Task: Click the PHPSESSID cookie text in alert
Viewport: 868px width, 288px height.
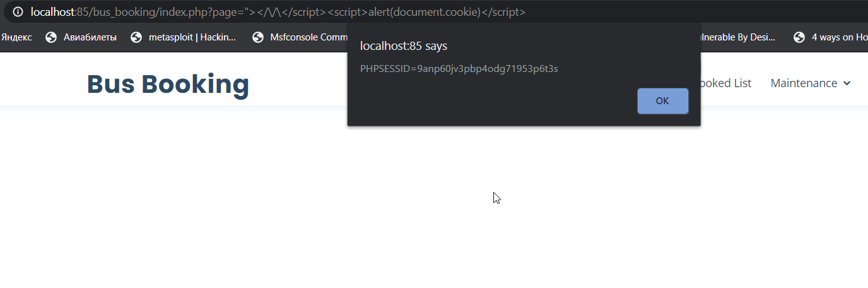Action: tap(459, 68)
